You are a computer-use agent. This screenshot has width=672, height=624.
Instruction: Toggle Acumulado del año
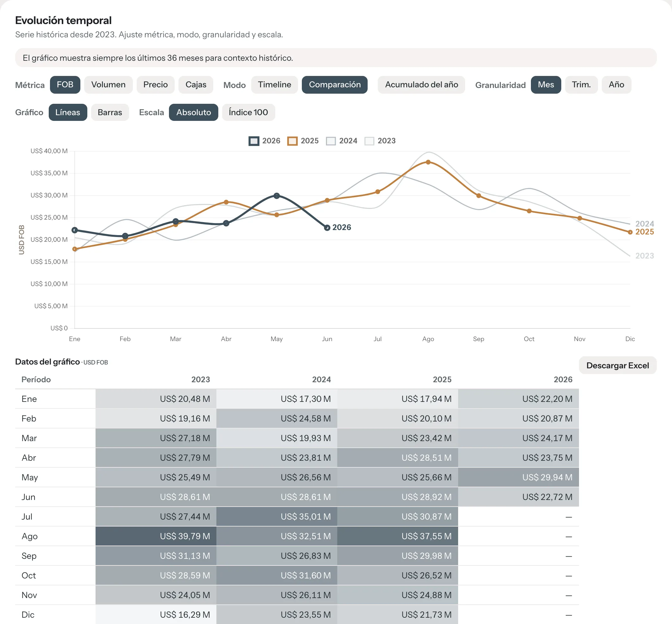421,85
